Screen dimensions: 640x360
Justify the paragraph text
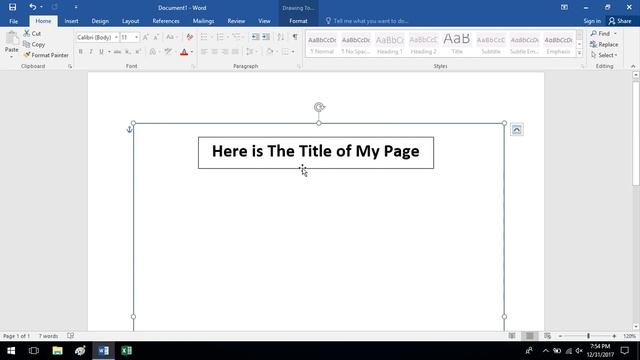click(235, 52)
